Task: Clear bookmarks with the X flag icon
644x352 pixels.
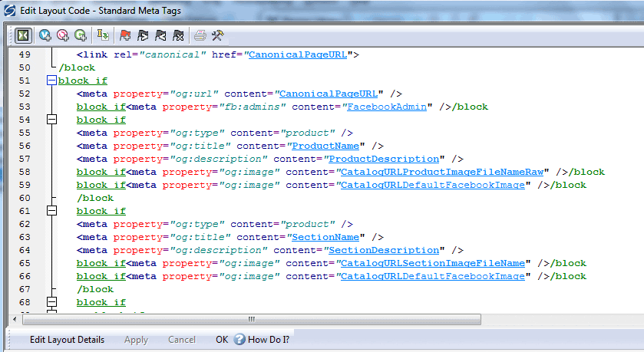Action: pyautogui.click(x=178, y=35)
